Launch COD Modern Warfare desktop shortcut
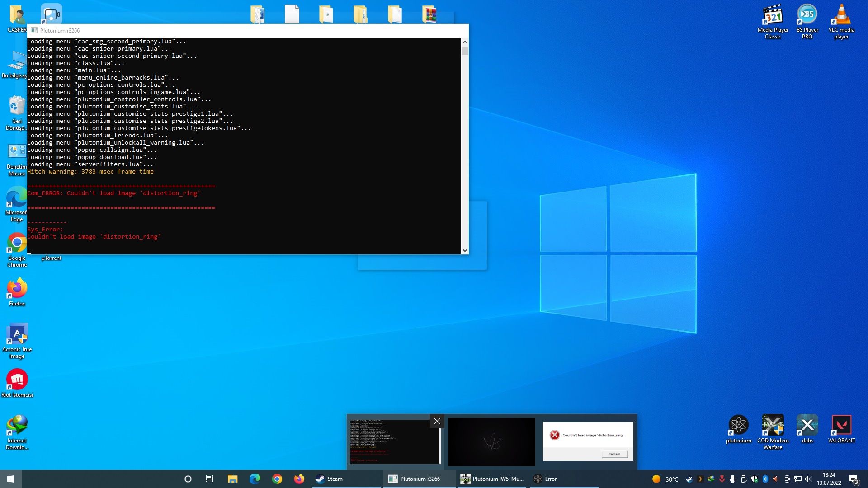868x488 pixels. tap(773, 432)
